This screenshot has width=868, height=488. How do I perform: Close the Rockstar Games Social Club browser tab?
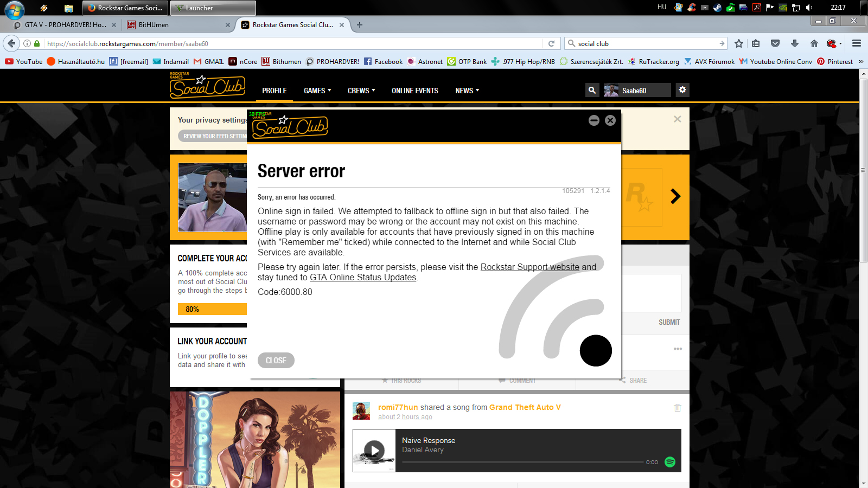click(x=342, y=25)
